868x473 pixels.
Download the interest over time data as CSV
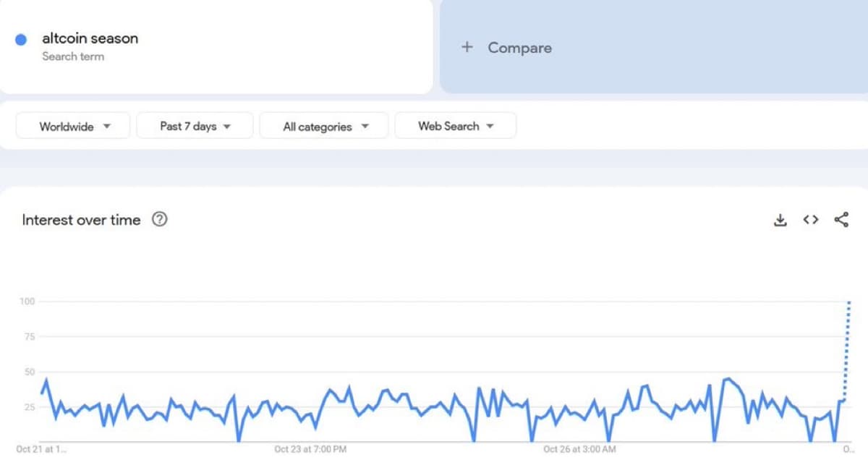[x=780, y=219]
